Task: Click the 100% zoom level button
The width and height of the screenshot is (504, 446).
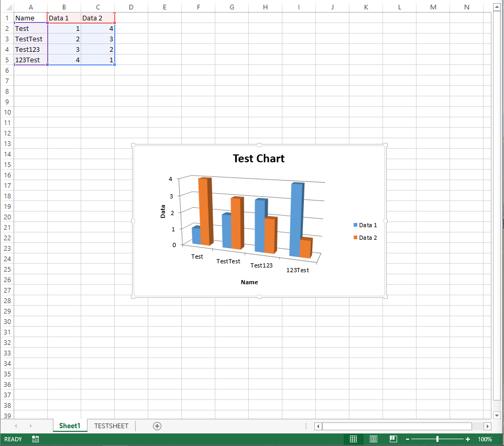Action: point(485,439)
